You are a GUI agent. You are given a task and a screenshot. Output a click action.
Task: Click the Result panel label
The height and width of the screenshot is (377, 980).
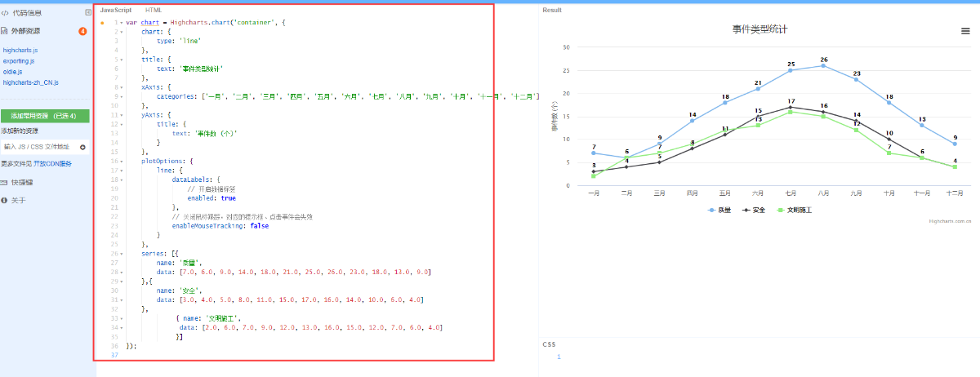click(552, 10)
